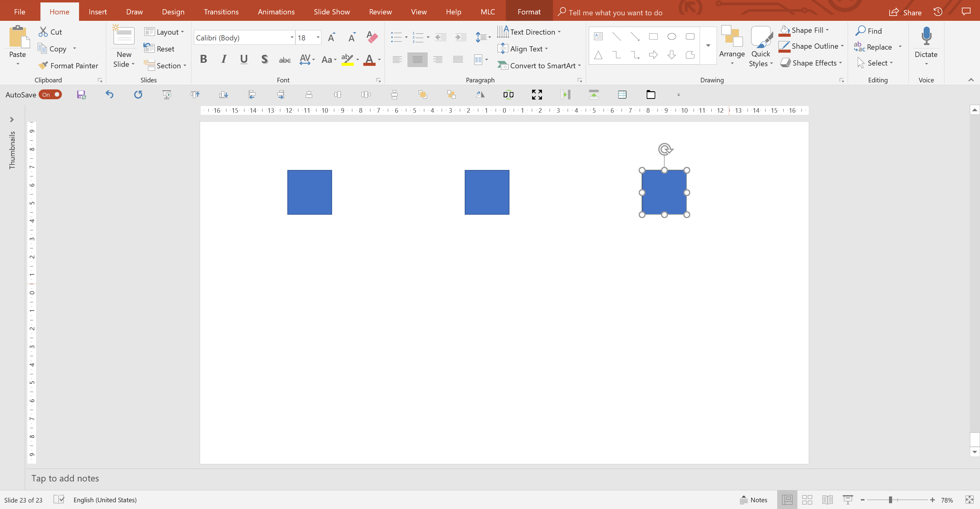Enable Align Left paragraph alignment

coord(397,59)
